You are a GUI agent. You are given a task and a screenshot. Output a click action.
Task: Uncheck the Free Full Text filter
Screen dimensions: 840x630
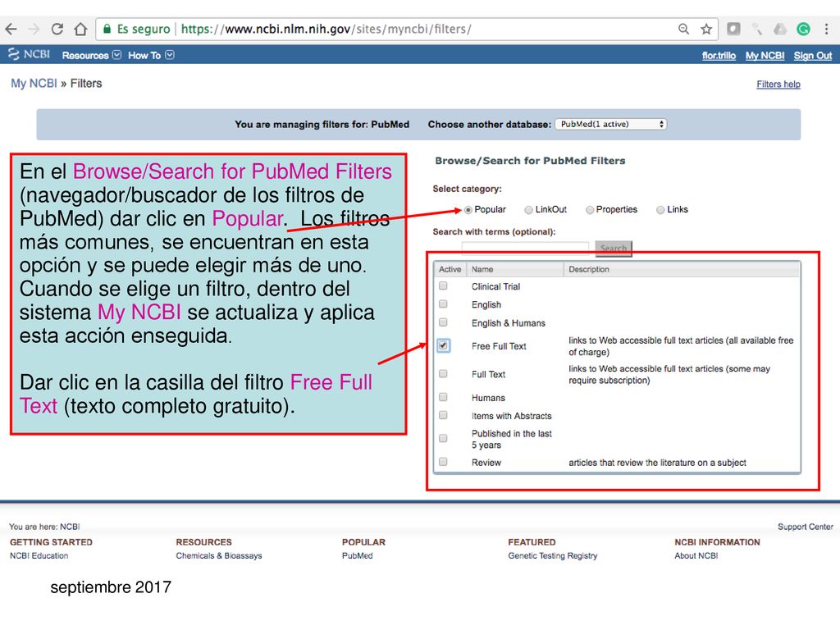(x=443, y=345)
